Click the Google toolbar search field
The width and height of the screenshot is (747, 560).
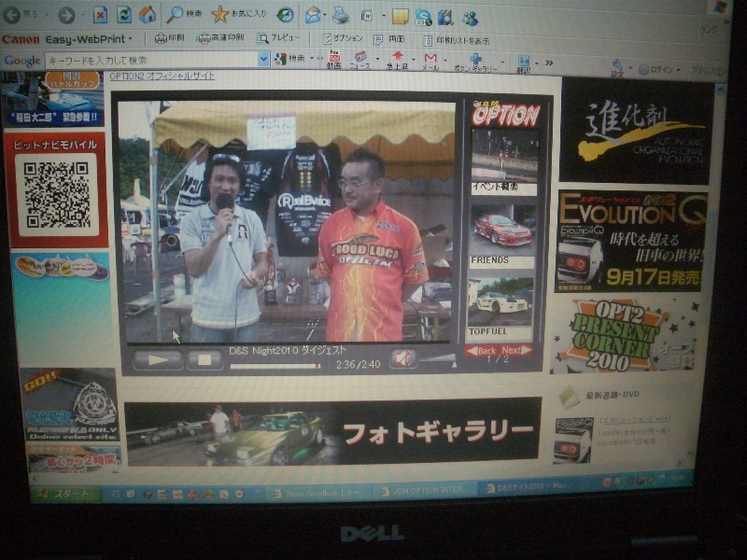pyautogui.click(x=151, y=60)
